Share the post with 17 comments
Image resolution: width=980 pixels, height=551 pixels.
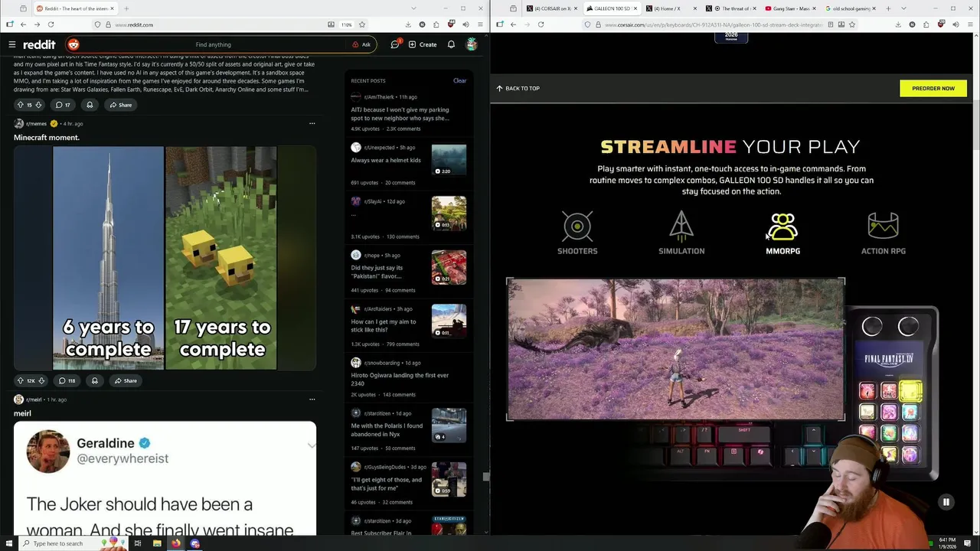coord(120,105)
